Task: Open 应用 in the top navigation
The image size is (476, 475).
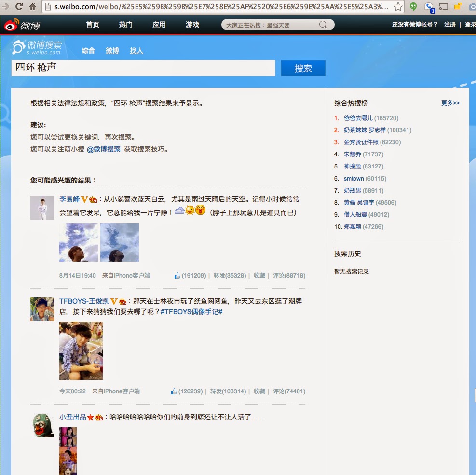Action: pyautogui.click(x=159, y=25)
